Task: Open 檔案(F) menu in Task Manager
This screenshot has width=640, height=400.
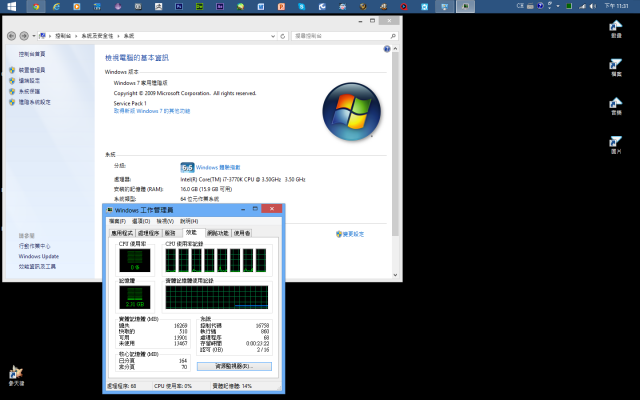Action: [x=118, y=221]
